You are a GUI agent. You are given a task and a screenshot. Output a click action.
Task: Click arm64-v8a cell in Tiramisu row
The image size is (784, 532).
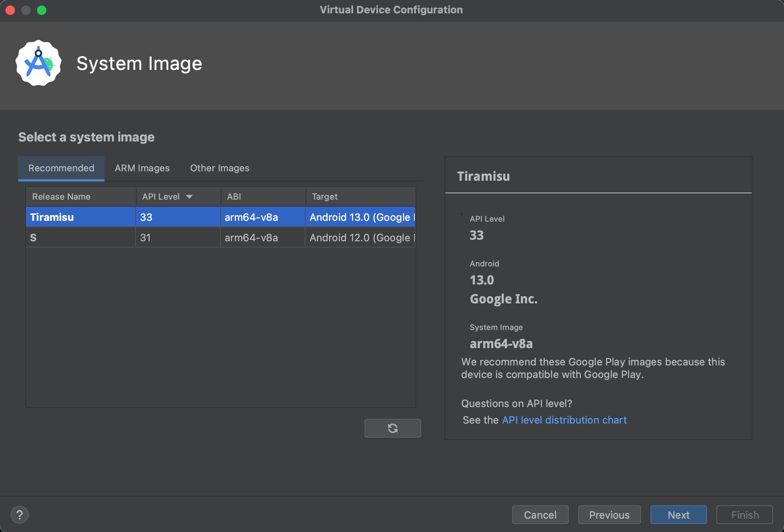pos(262,217)
